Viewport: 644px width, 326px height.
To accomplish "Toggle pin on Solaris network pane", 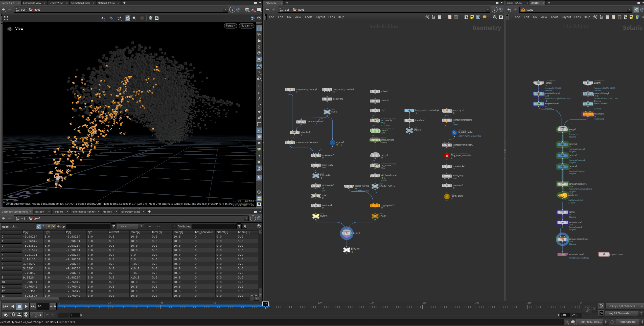I will coord(636,10).
